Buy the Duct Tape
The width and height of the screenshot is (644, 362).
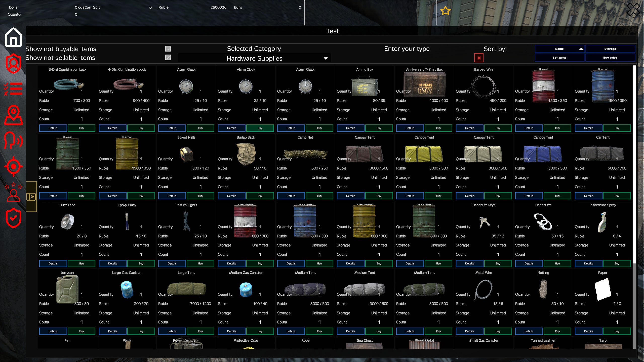tap(82, 263)
